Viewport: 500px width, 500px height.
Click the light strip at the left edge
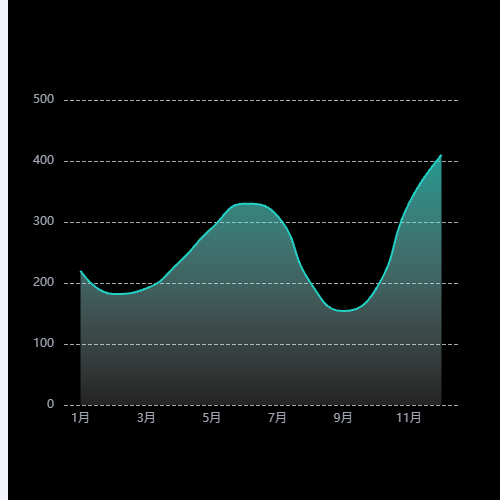coord(4,250)
